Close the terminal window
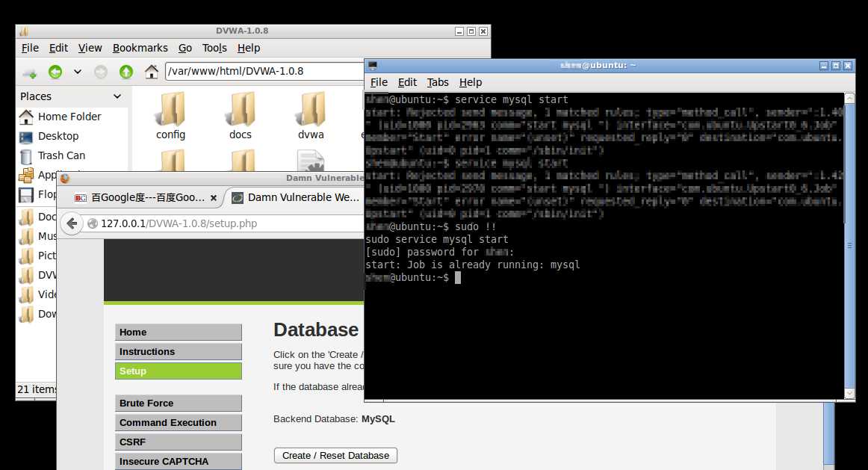 (x=848, y=66)
